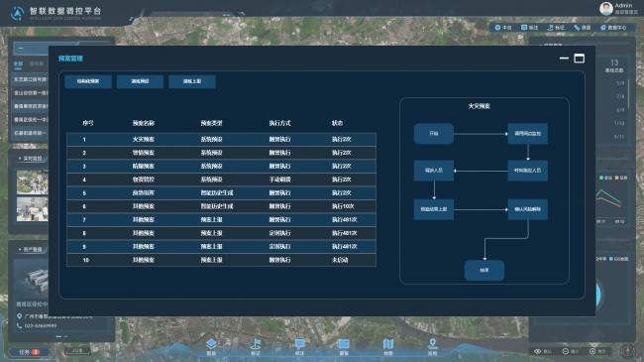Click the 确认风险解除 flowchart node
This screenshot has height=362, width=644.
point(528,209)
